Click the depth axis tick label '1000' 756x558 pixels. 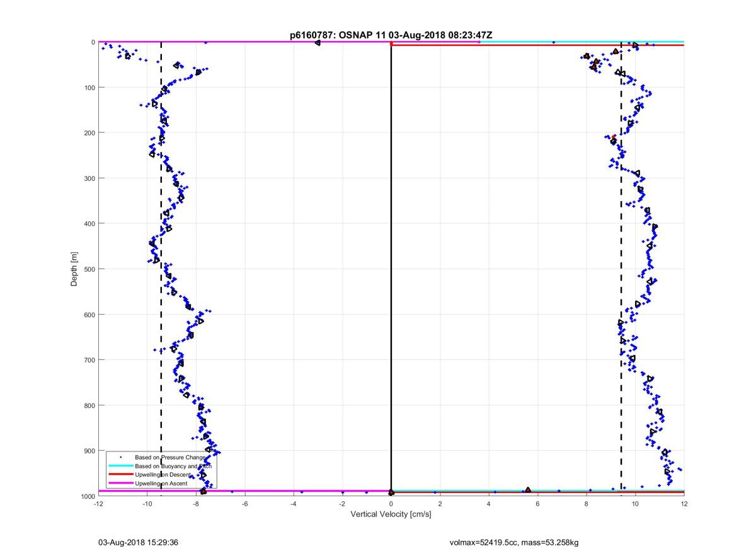87,496
